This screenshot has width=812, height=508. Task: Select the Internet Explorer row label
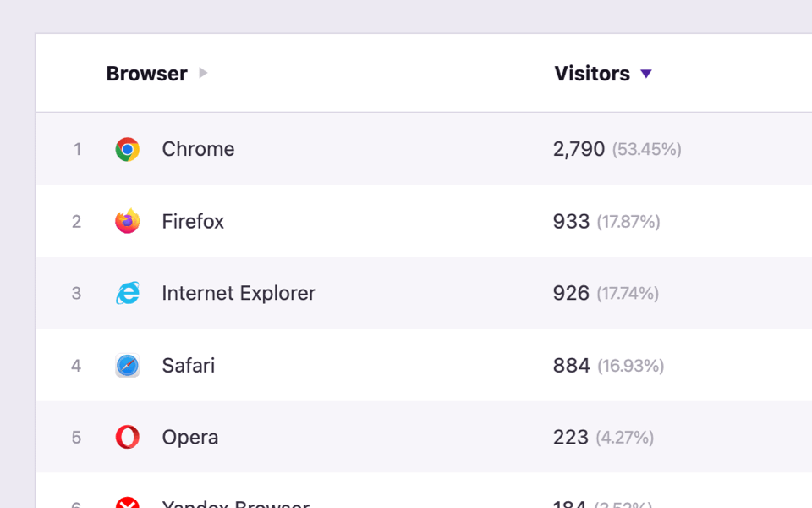click(x=239, y=294)
